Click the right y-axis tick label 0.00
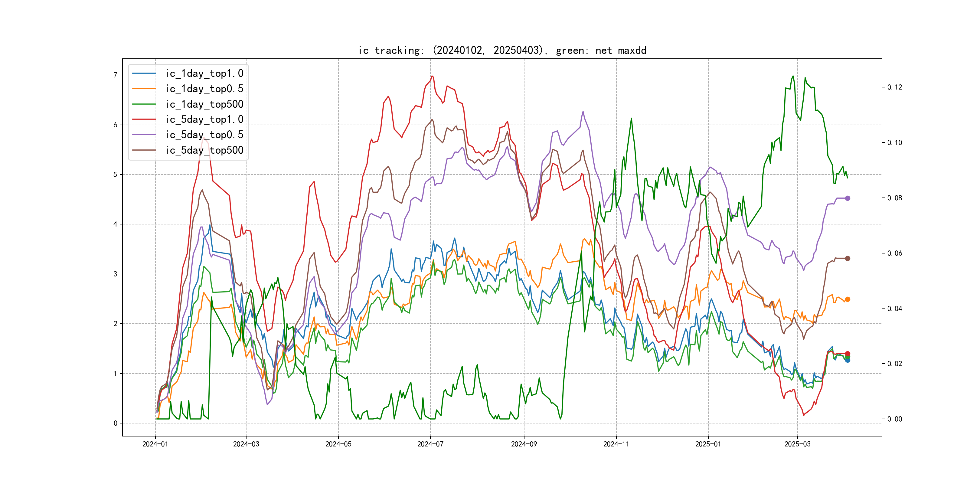The width and height of the screenshot is (980, 490). (x=894, y=419)
